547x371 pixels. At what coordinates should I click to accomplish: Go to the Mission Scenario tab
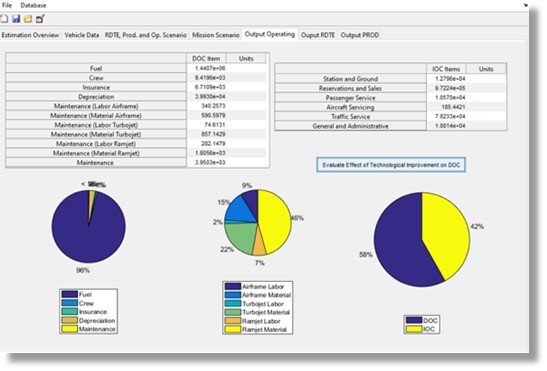point(216,35)
